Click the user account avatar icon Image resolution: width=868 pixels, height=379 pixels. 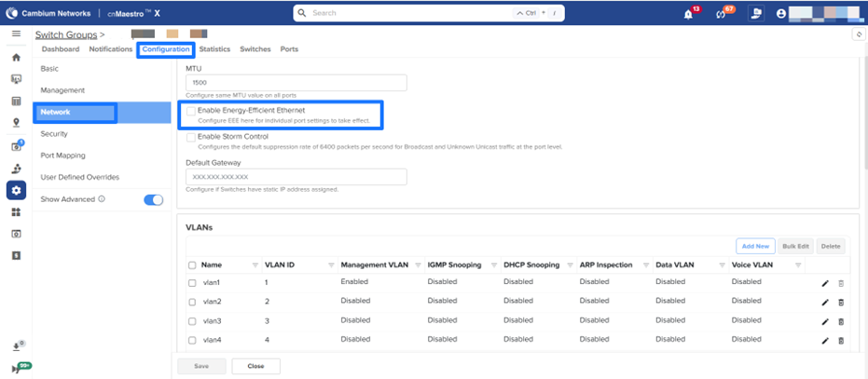point(781,14)
